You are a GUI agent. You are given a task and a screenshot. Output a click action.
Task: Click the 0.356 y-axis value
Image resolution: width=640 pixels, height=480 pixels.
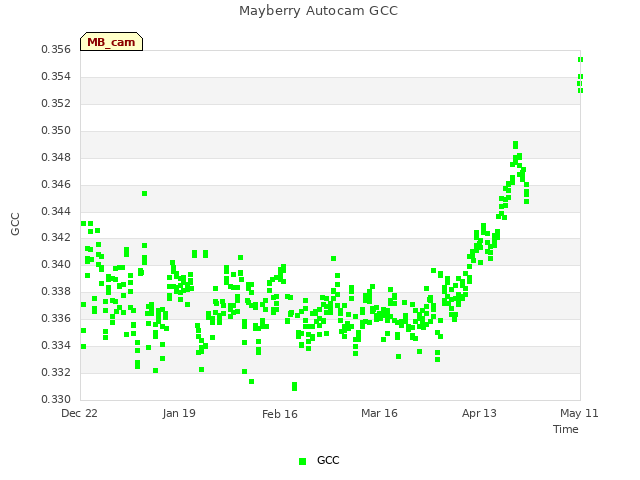(x=56, y=50)
